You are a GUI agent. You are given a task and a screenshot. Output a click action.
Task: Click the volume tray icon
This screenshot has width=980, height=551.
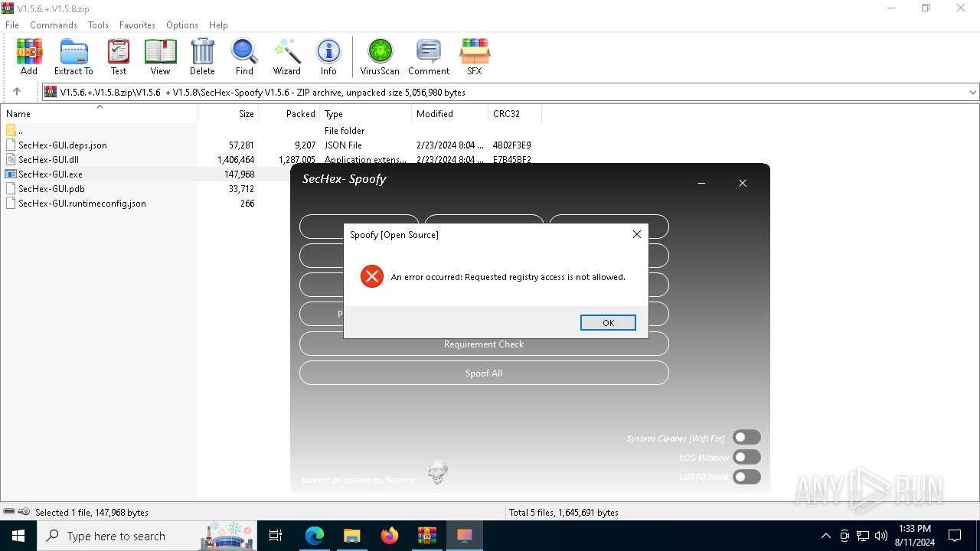(881, 536)
